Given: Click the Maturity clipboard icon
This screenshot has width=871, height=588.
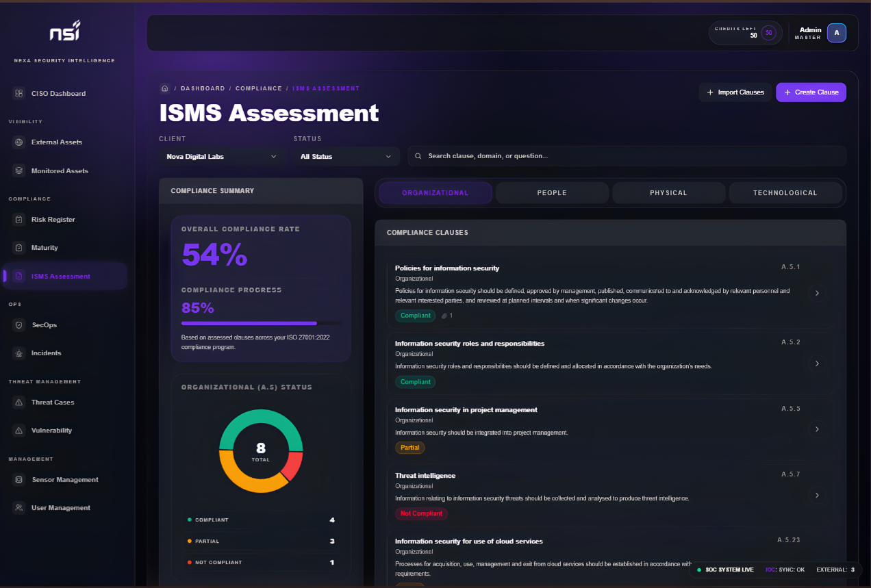Looking at the screenshot, I should pyautogui.click(x=18, y=248).
